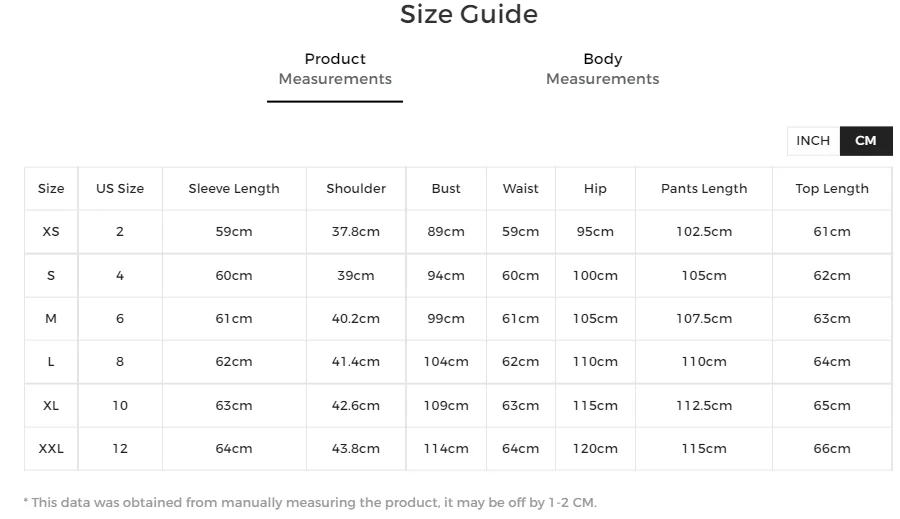Image resolution: width=900 pixels, height=519 pixels.
Task: Click the manual measurement disclaimer note
Action: tap(310, 503)
